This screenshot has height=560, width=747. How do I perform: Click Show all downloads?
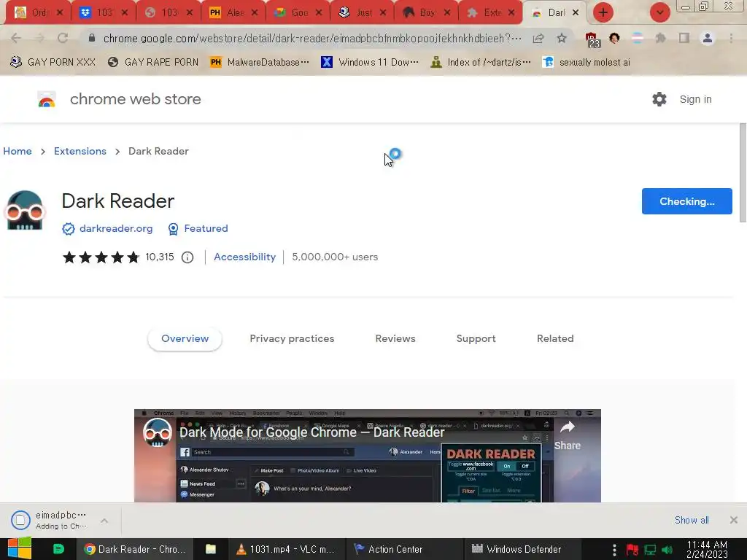tap(692, 520)
